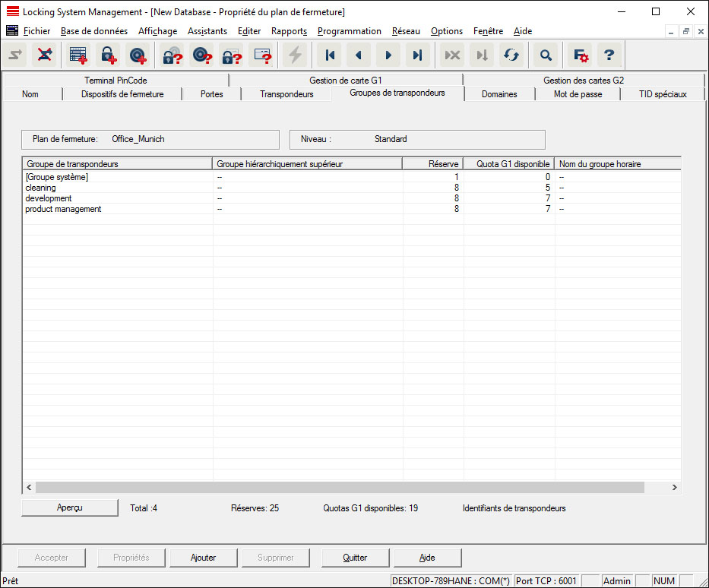Click the help question mark toolbar icon
Screen dimensions: 709x588
click(609, 55)
